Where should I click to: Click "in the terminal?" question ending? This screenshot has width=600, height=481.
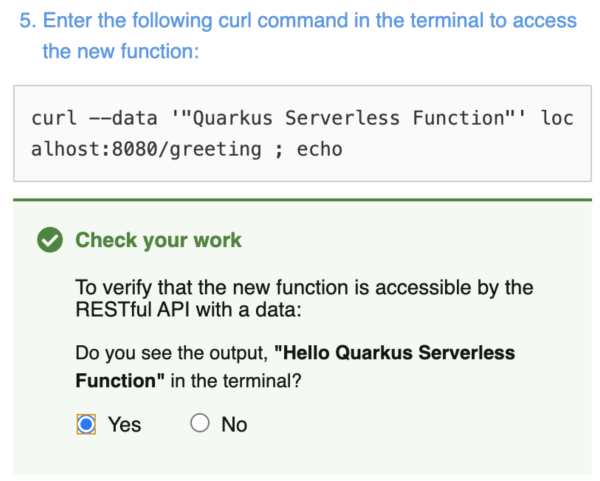tap(234, 380)
